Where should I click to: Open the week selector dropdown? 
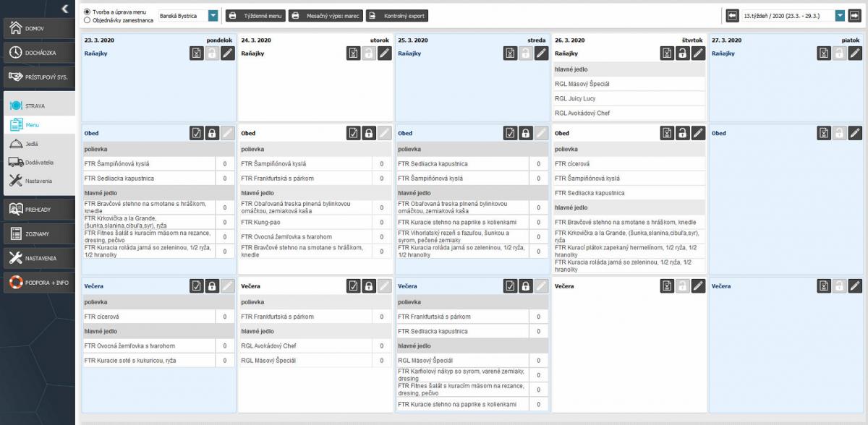[x=840, y=15]
